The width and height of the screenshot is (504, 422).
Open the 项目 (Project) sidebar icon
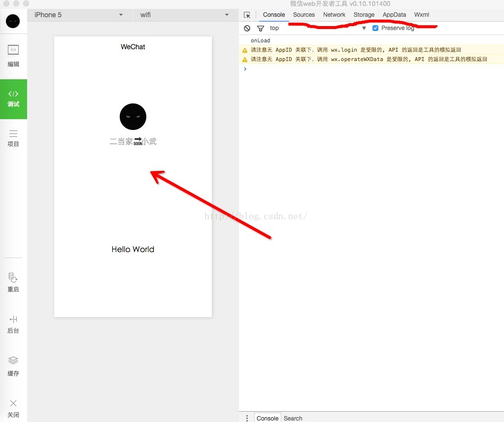click(13, 138)
